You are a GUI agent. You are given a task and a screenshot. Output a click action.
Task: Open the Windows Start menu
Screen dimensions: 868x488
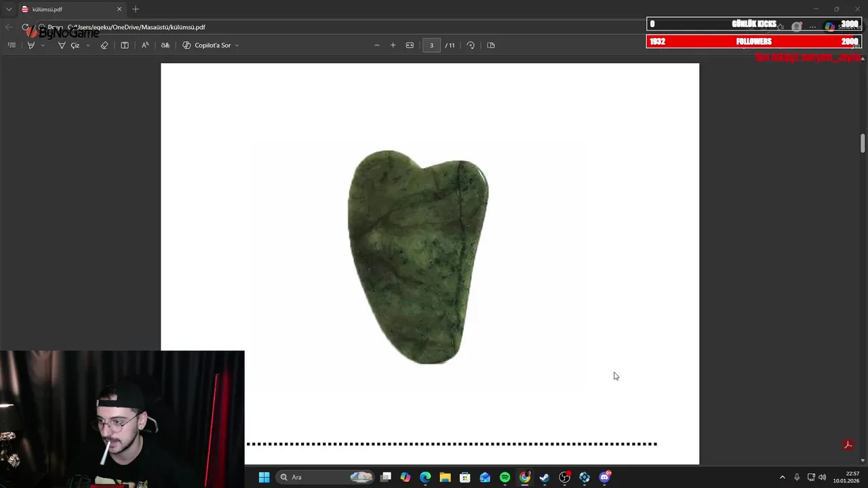pos(264,477)
